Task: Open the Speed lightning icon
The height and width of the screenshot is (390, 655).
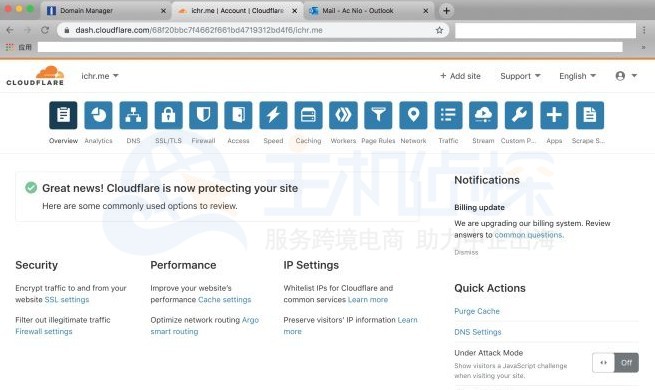Action: click(273, 115)
